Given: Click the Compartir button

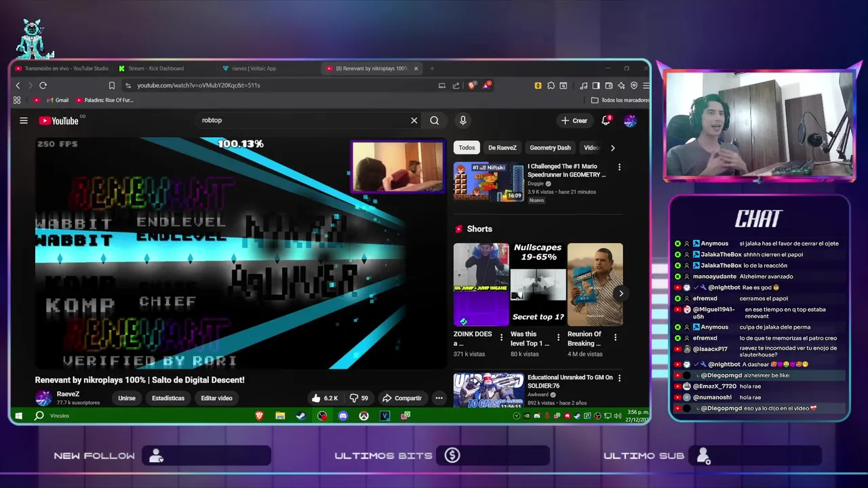Looking at the screenshot, I should pos(401,398).
